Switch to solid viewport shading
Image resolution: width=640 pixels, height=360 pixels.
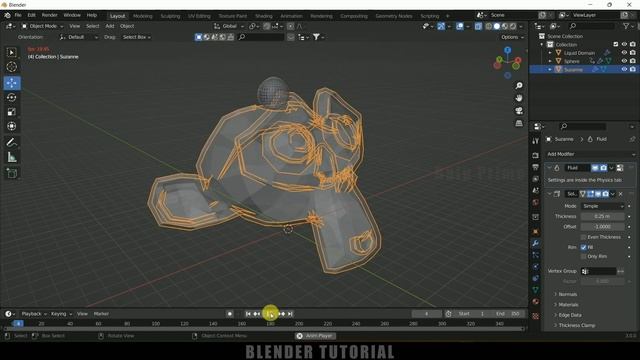pos(496,26)
